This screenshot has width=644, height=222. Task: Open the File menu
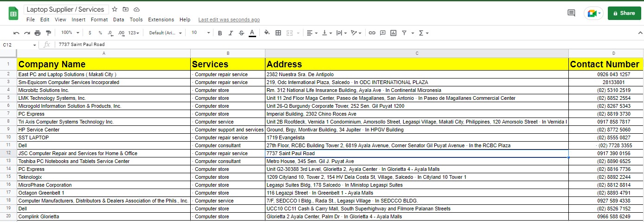(31, 20)
